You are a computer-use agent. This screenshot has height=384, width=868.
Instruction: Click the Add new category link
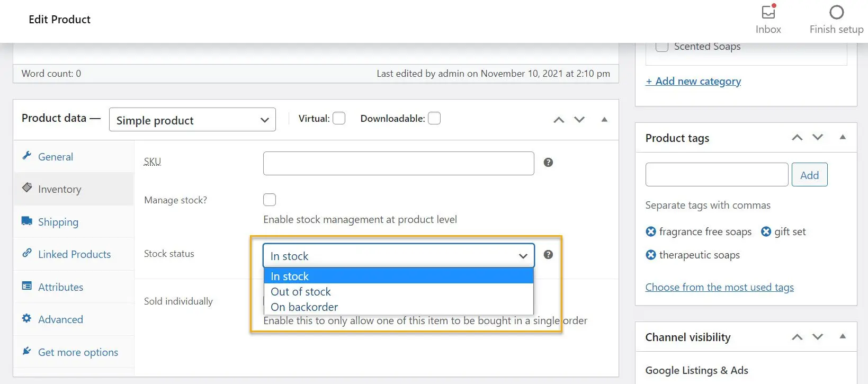[693, 81]
